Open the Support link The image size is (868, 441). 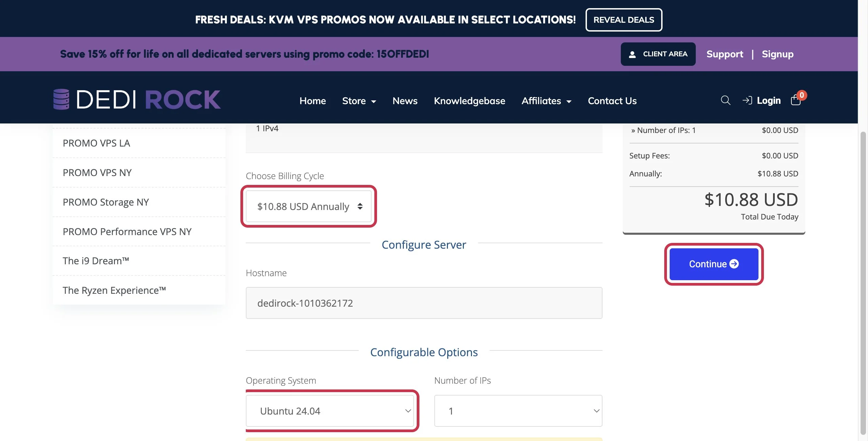(x=725, y=54)
